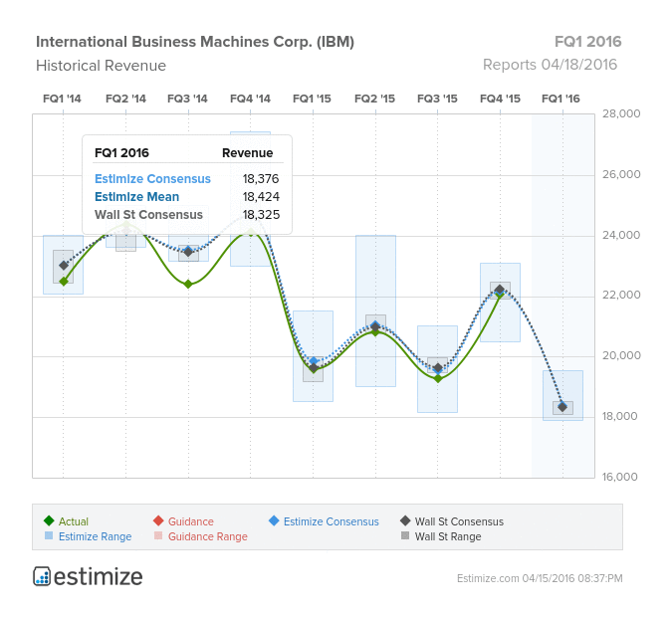Image resolution: width=672 pixels, height=617 pixels.
Task: Click the 22,000 axis label
Action: (x=621, y=295)
